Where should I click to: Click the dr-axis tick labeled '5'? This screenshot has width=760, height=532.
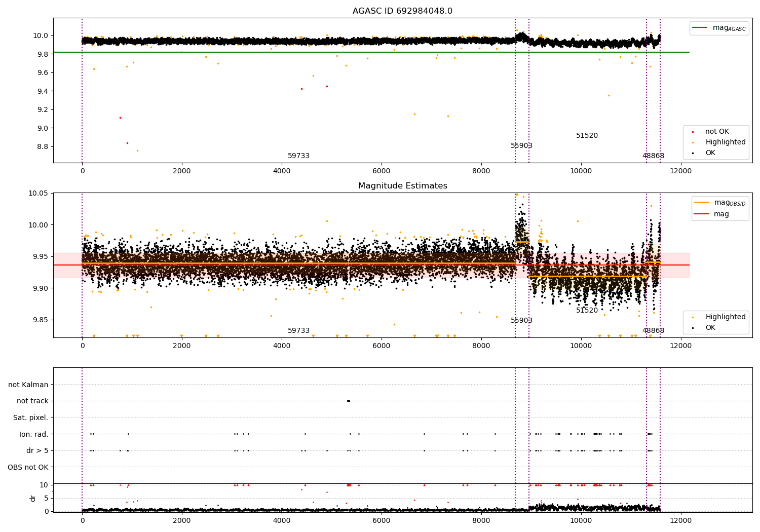pos(46,499)
